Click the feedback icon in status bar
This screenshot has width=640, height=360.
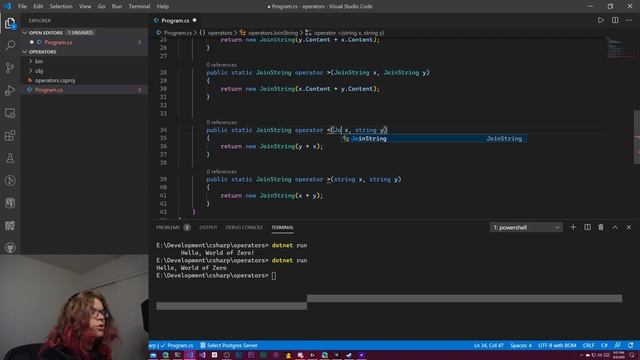618,345
